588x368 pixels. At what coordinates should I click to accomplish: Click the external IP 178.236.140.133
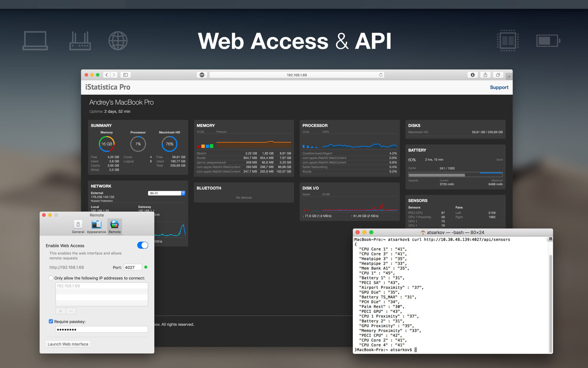point(103,197)
